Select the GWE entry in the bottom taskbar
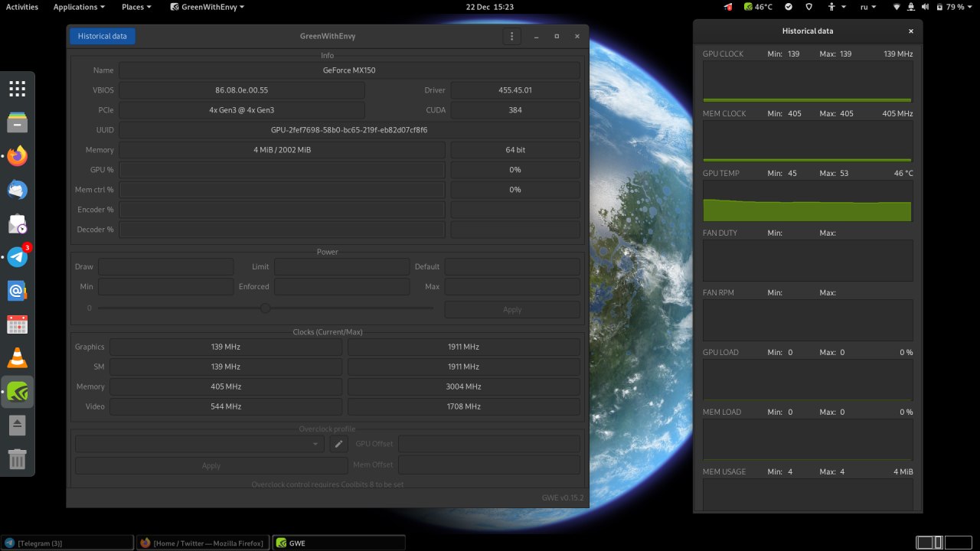Screen dimensions: 980x551 (x=338, y=543)
